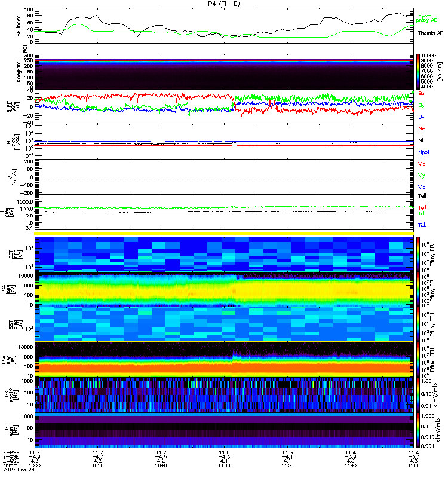This screenshot has width=448, height=478.
Task: Click the AE Index axis label
Action: coord(19,26)
